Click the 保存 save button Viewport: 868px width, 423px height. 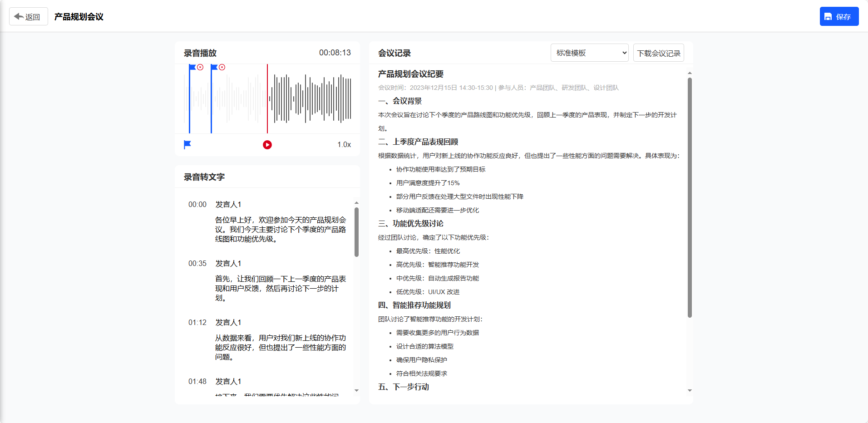click(838, 17)
